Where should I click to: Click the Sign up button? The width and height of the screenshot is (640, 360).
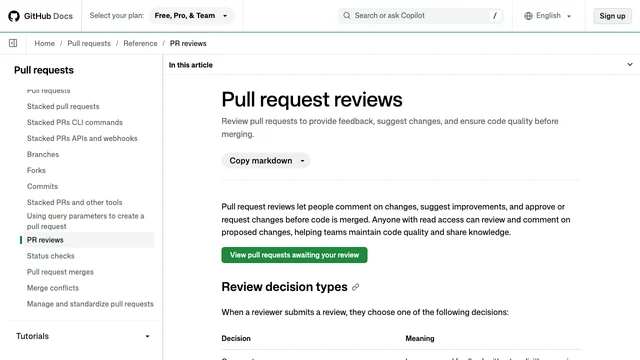[612, 16]
